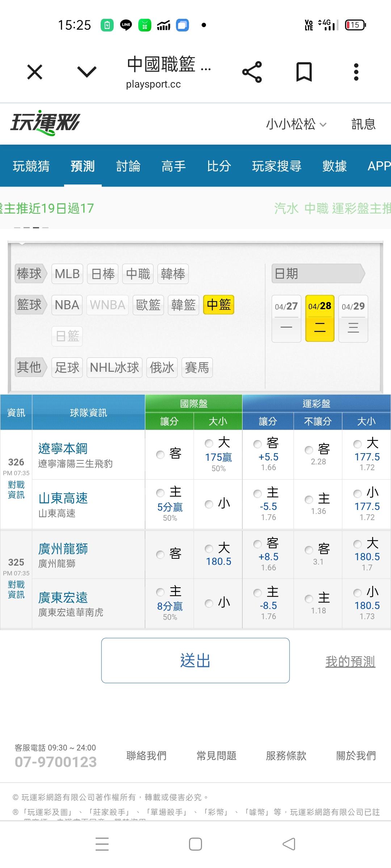Image resolution: width=391 pixels, height=868 pixels.
Task: Expand the 日期 date selector header
Action: (318, 273)
